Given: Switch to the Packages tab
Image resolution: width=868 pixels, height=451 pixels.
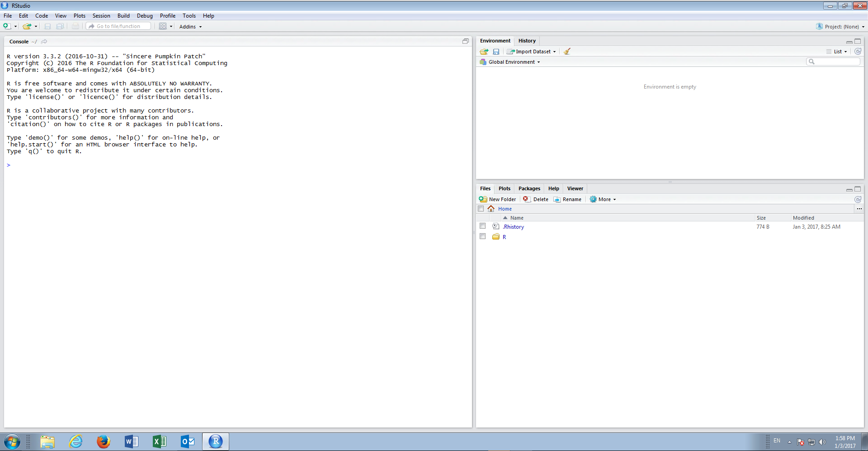Looking at the screenshot, I should click(529, 188).
